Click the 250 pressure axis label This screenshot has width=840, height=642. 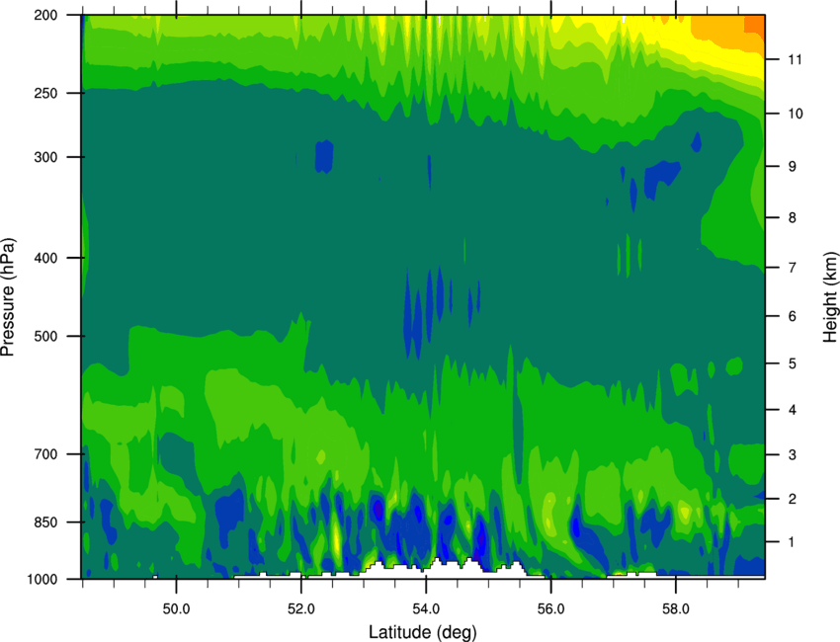tap(45, 93)
